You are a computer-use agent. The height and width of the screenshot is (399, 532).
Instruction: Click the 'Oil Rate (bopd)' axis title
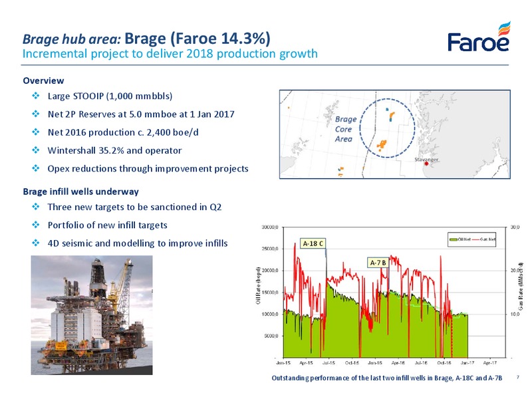tap(259, 286)
